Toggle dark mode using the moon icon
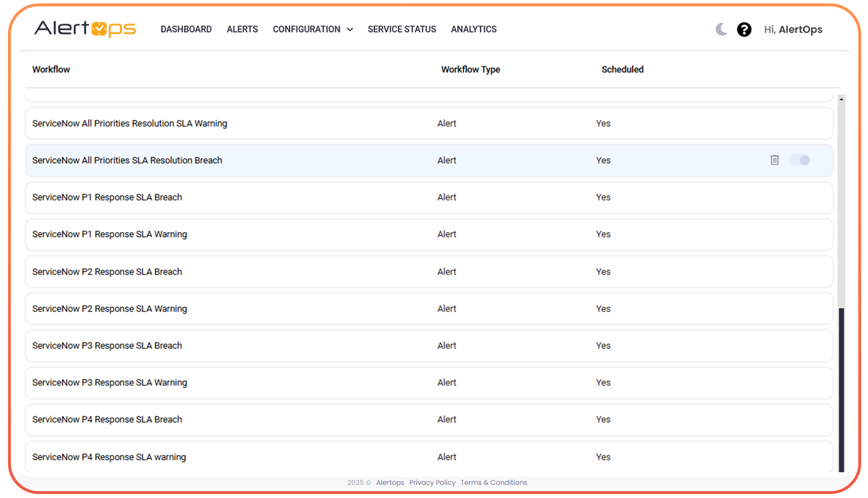Viewport: 868px width, 498px height. click(x=721, y=29)
